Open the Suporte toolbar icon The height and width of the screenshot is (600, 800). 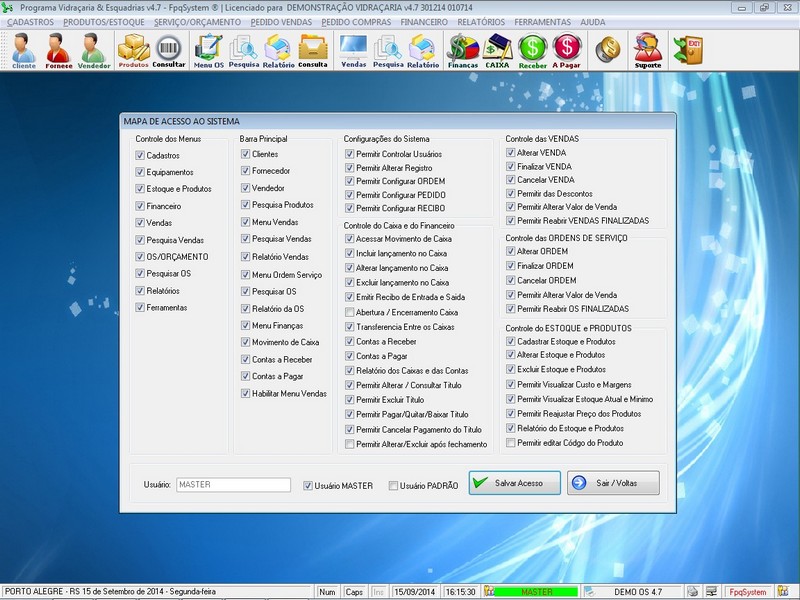coord(648,49)
